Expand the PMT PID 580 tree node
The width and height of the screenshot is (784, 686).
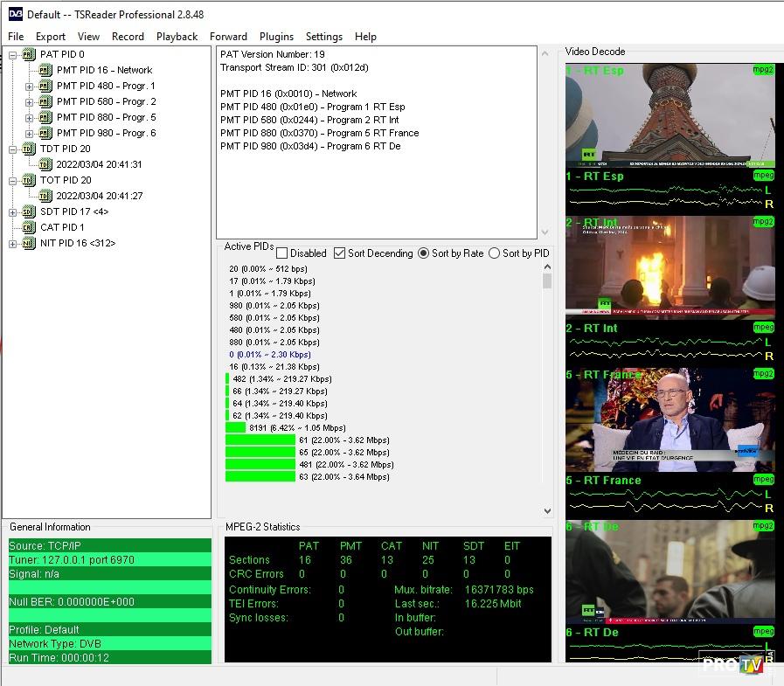click(29, 101)
